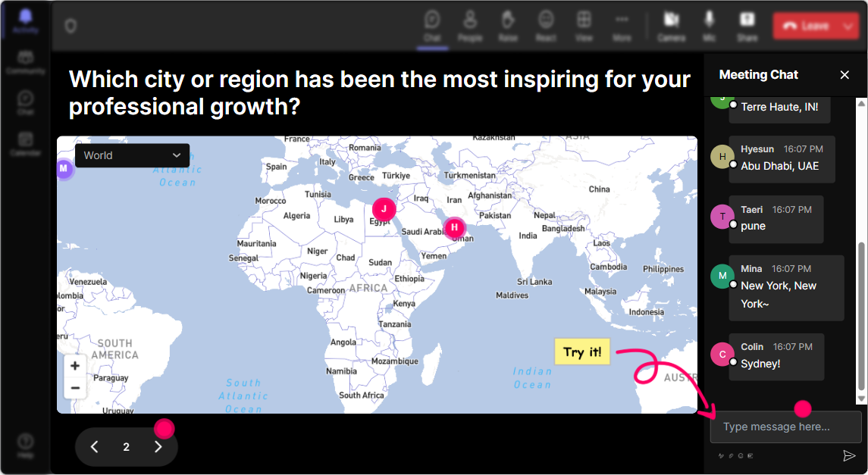Go to the previous slide

(x=95, y=447)
